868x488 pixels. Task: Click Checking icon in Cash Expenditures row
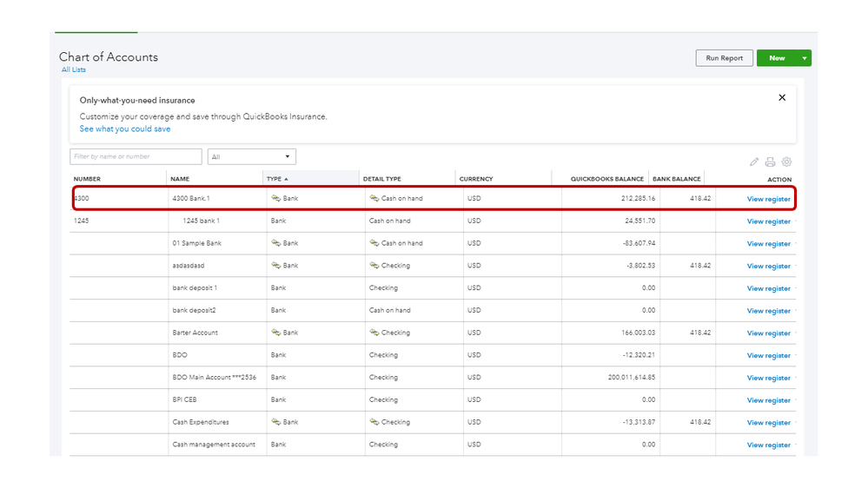[x=374, y=422]
